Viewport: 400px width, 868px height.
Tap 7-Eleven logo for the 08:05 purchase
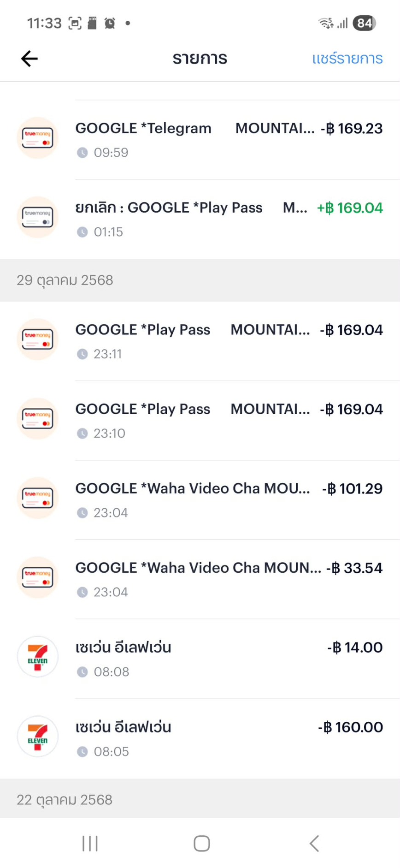(37, 737)
